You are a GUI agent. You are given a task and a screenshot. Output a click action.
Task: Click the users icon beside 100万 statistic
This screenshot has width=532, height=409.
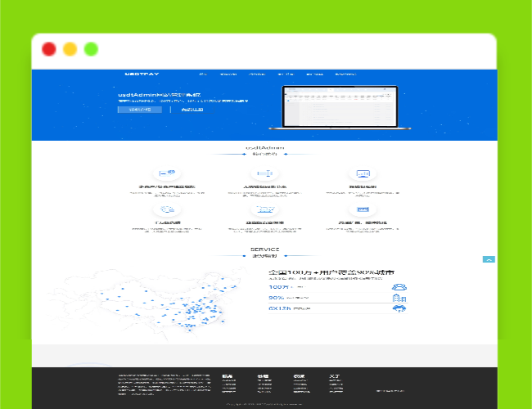click(x=399, y=287)
